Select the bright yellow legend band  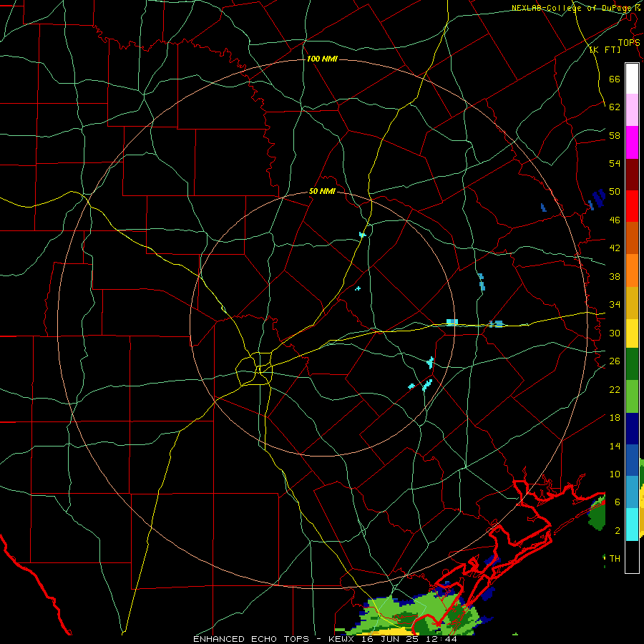pos(632,333)
